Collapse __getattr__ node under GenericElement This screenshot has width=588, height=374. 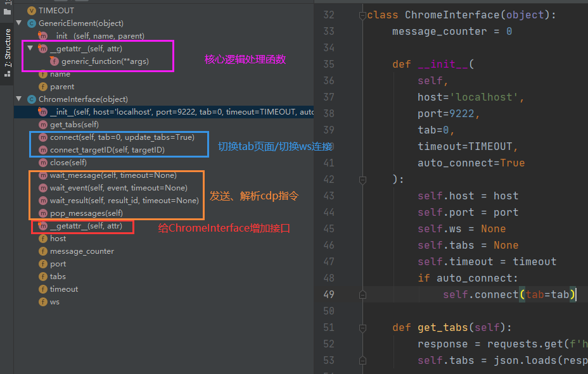tap(30, 48)
